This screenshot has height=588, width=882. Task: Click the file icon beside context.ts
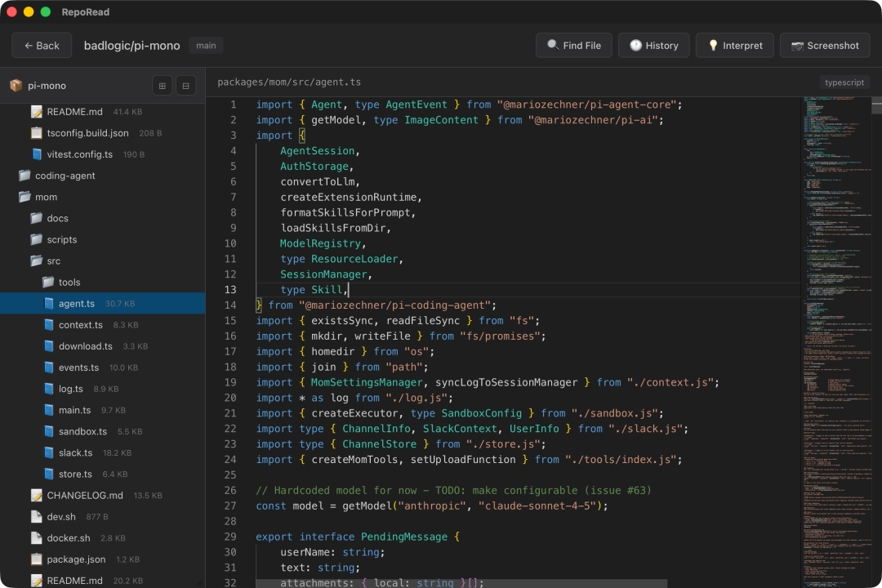(49, 325)
